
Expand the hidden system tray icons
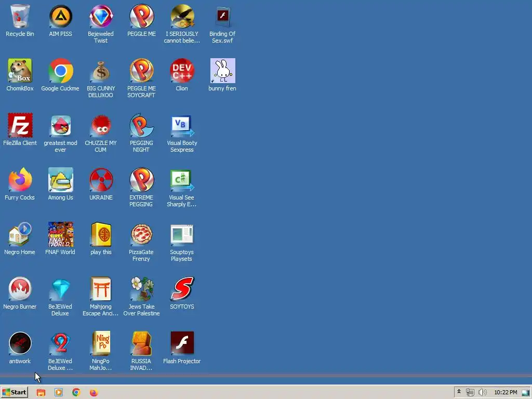coord(459,392)
